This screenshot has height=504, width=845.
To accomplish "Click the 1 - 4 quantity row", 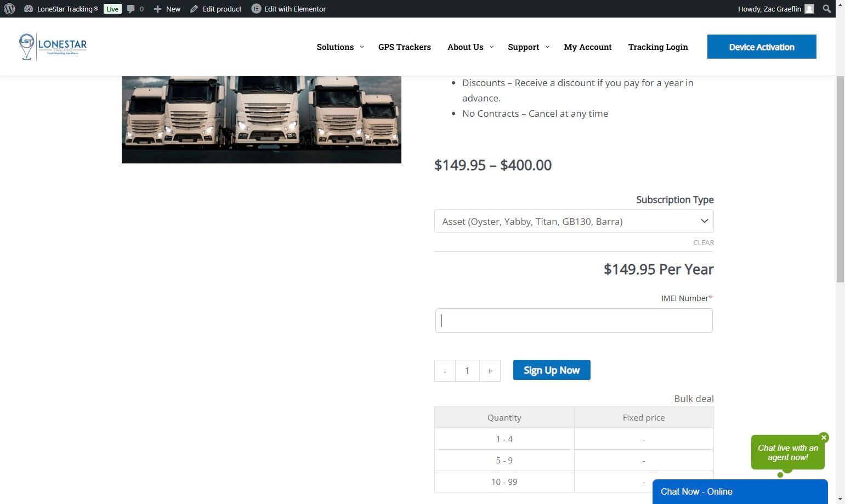I will (x=574, y=439).
